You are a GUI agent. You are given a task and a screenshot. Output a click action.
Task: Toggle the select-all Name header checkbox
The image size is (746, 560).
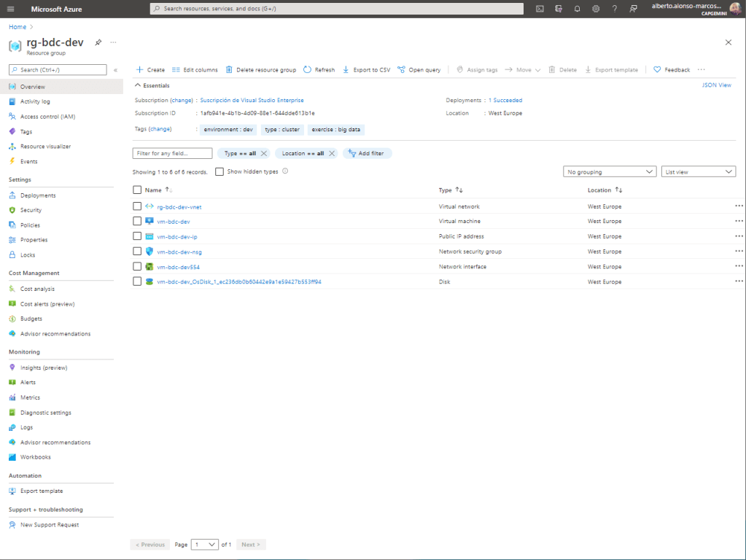(137, 190)
